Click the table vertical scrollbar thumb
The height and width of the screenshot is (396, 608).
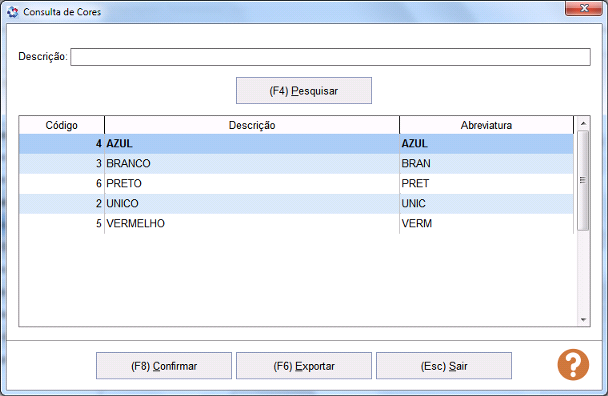583,180
